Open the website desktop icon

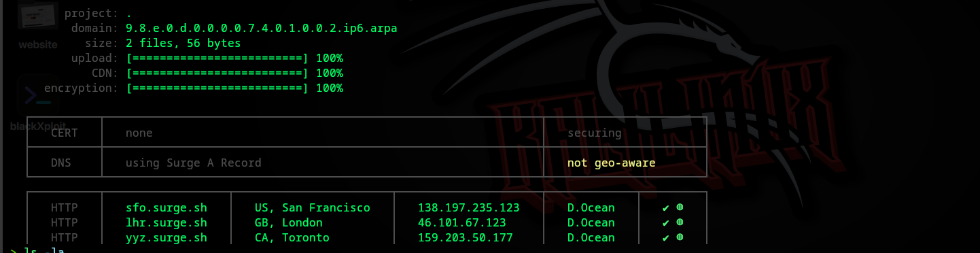[x=37, y=25]
